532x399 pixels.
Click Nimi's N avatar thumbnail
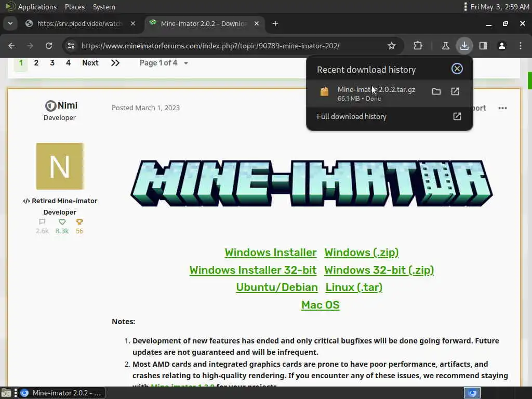point(60,166)
